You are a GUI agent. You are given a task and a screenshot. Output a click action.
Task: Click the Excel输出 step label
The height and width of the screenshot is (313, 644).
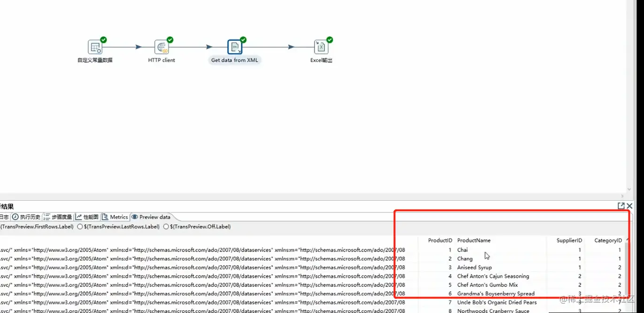coord(322,60)
